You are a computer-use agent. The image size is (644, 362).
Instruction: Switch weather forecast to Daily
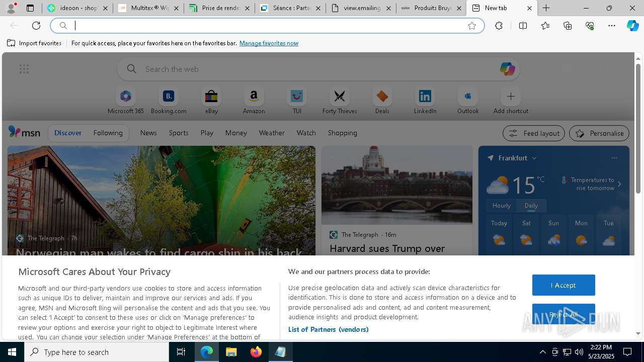pyautogui.click(x=531, y=206)
